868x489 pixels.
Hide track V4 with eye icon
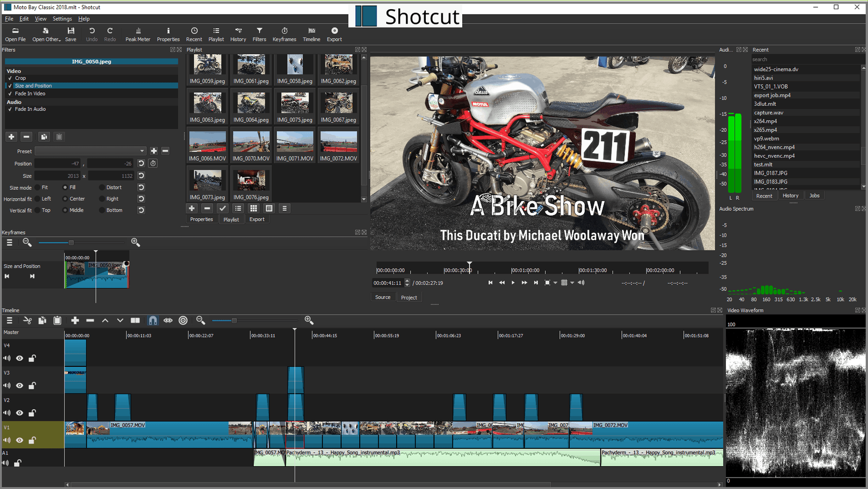20,358
